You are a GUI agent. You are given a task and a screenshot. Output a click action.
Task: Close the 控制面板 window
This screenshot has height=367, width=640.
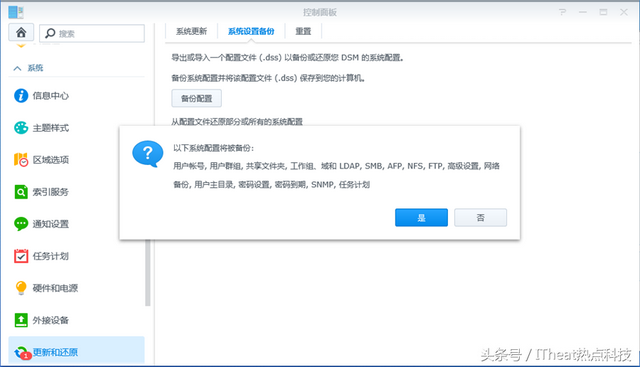pos(624,12)
